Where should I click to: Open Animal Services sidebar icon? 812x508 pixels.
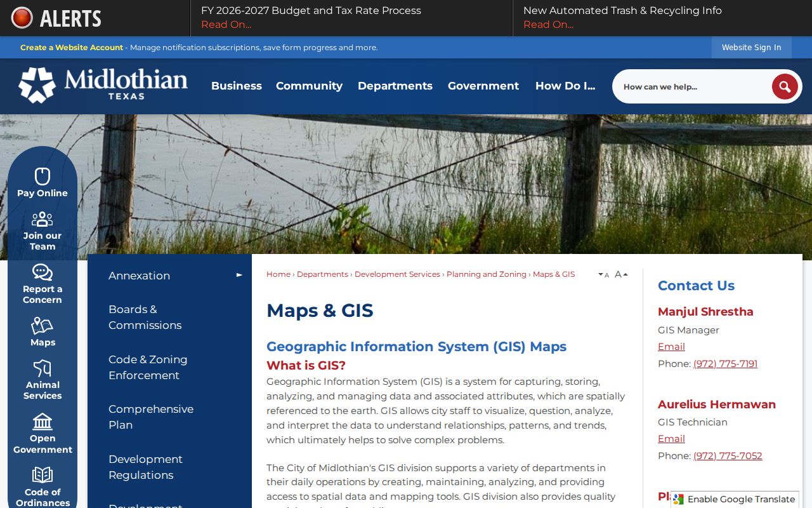pyautogui.click(x=43, y=368)
